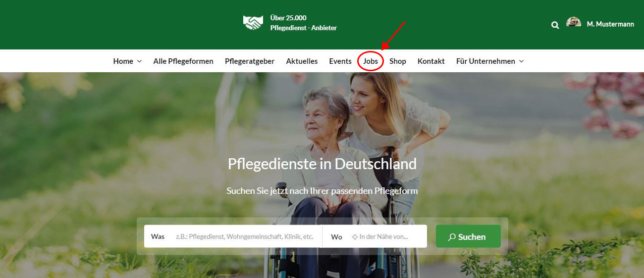644x278 pixels.
Task: Select Aktuelles in navigation bar
Action: tap(302, 61)
